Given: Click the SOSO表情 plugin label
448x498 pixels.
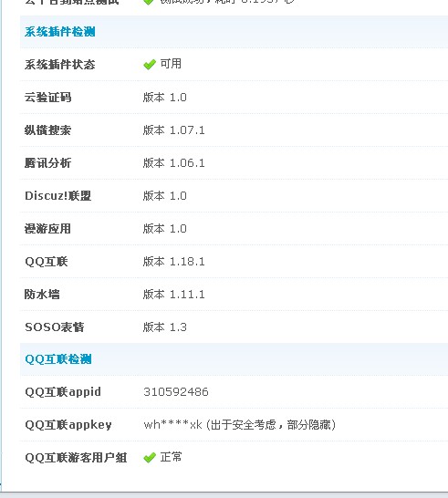Looking at the screenshot, I should [x=55, y=327].
